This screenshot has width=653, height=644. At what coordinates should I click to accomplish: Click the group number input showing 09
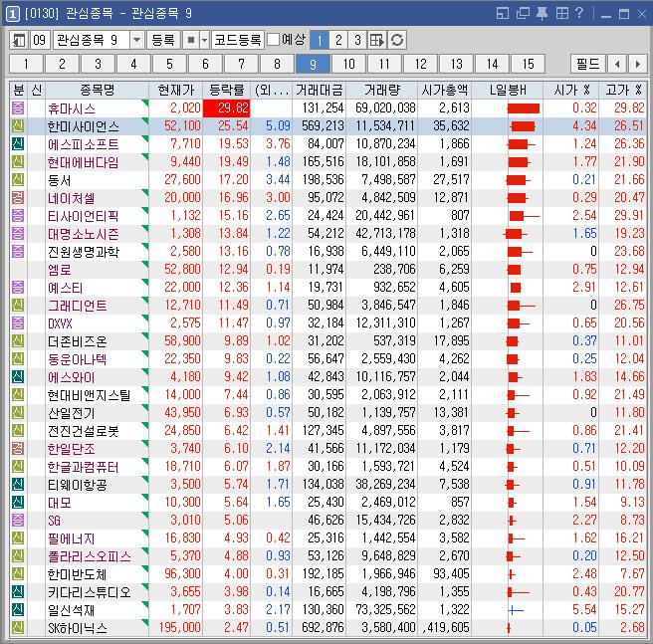point(40,41)
